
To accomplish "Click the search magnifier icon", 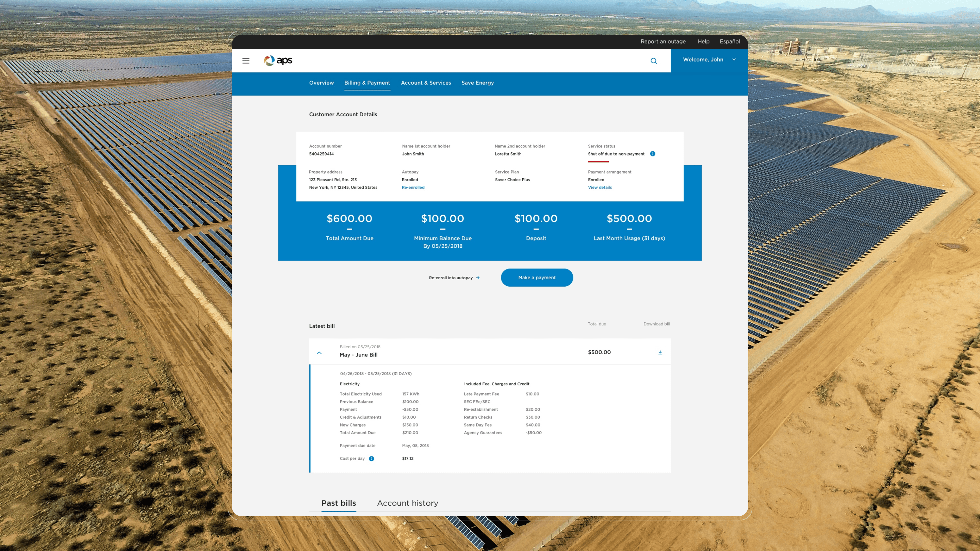I will pos(654,61).
